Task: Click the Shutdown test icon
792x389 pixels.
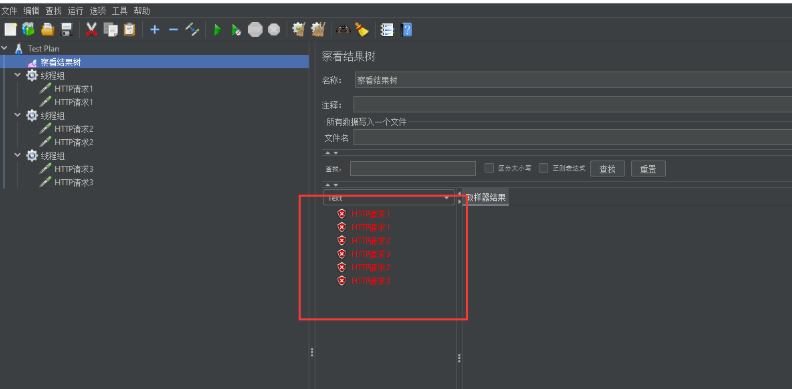Action: (x=274, y=30)
